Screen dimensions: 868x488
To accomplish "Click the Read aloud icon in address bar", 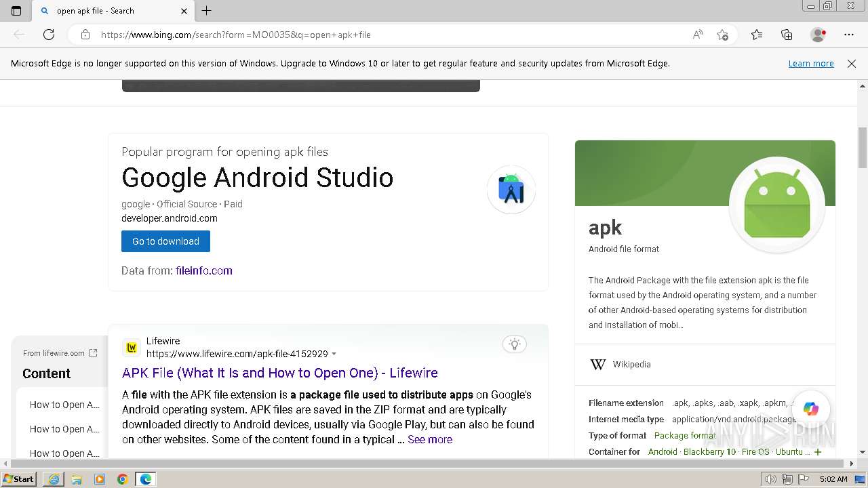I will click(x=698, y=35).
